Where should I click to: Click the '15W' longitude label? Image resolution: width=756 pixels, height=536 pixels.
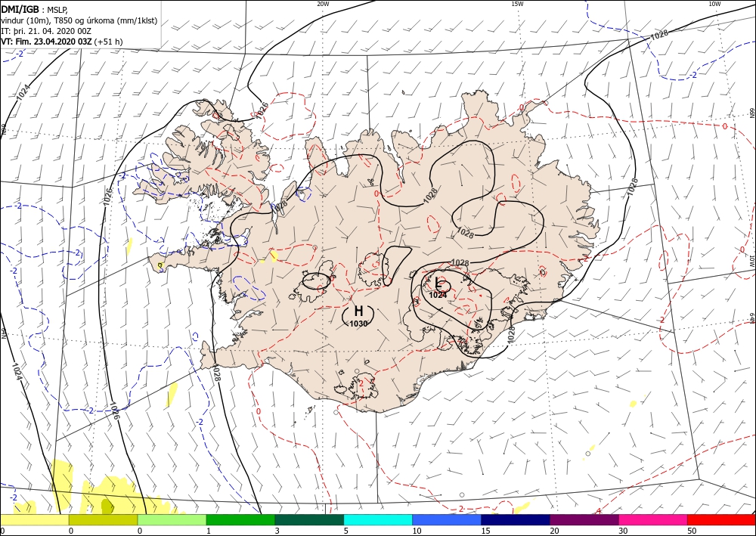coord(517,4)
